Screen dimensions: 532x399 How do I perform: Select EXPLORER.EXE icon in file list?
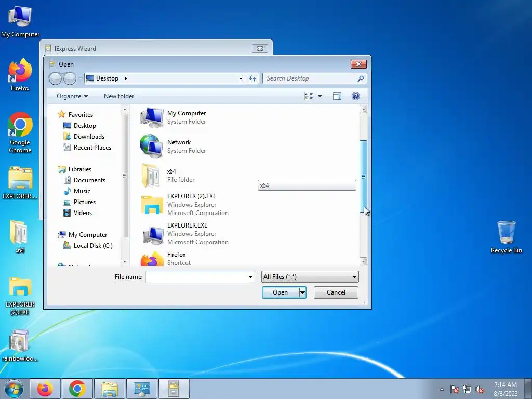[x=153, y=234]
